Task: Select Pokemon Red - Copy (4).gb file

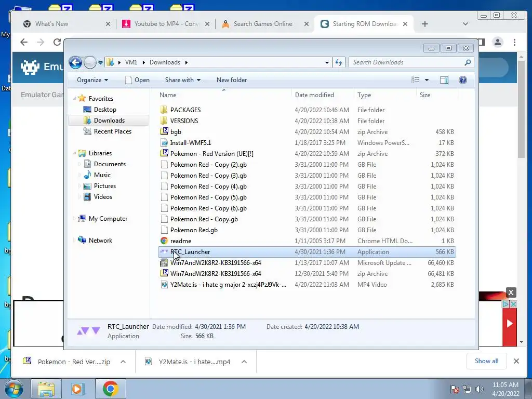Action: (x=208, y=187)
